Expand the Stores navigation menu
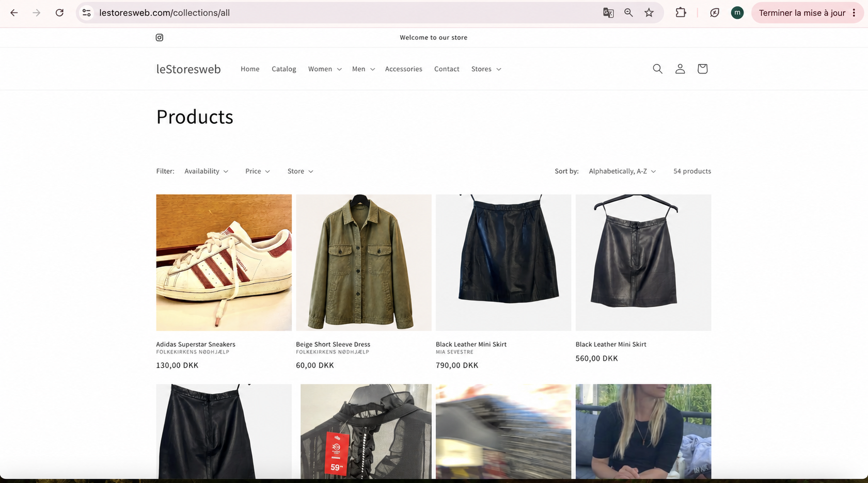This screenshot has width=868, height=483. pyautogui.click(x=486, y=69)
